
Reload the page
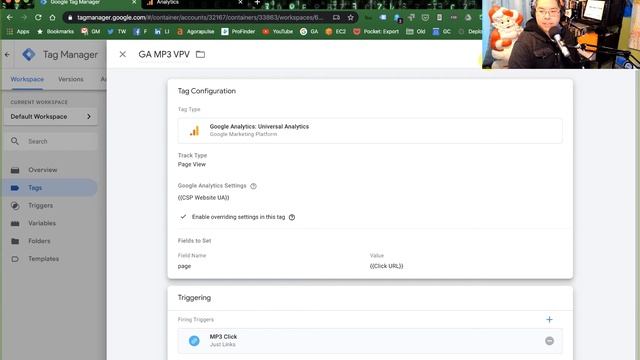(38, 18)
